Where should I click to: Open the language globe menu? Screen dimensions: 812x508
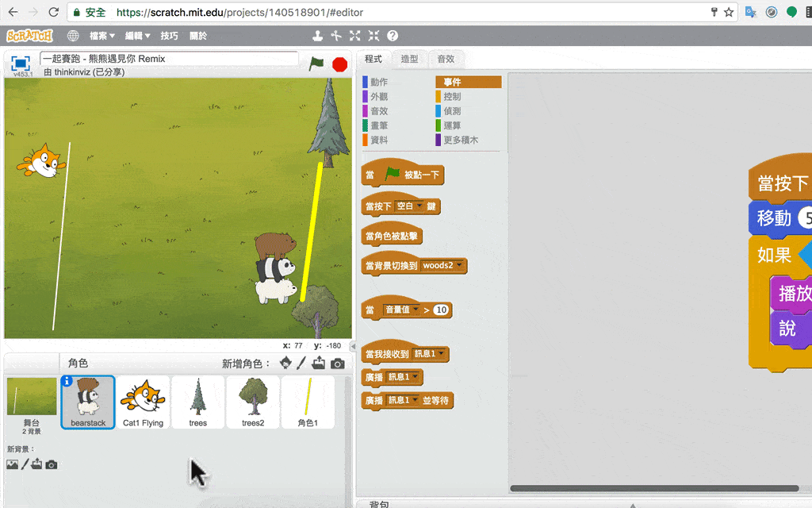tap(73, 36)
